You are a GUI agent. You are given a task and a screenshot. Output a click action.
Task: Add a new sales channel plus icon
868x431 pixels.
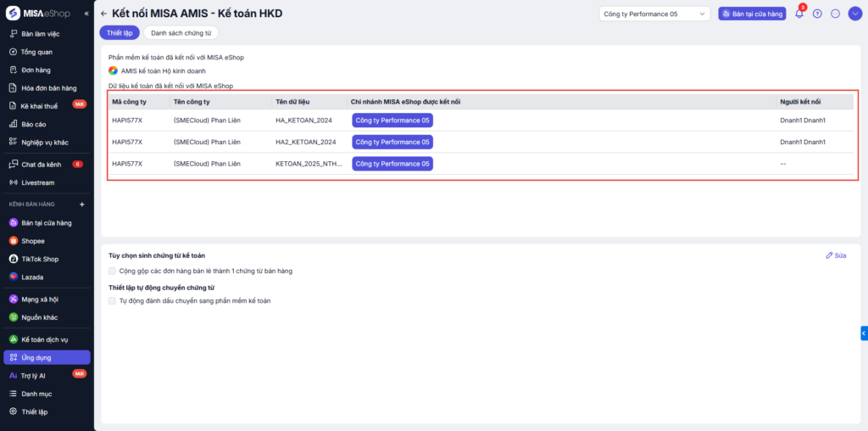82,204
